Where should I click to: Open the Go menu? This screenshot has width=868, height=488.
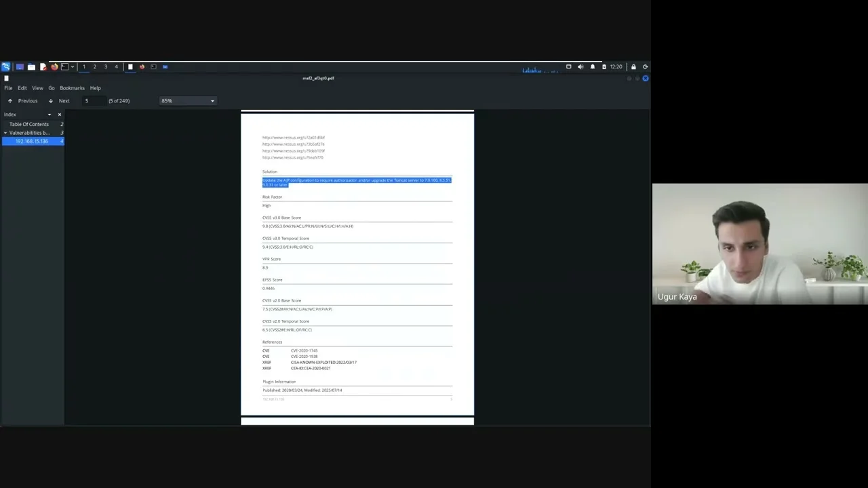click(52, 88)
